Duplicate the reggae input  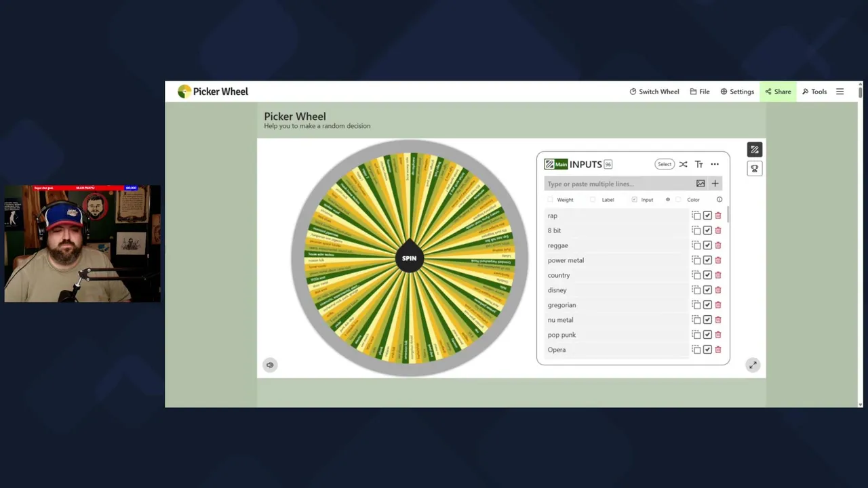click(696, 245)
